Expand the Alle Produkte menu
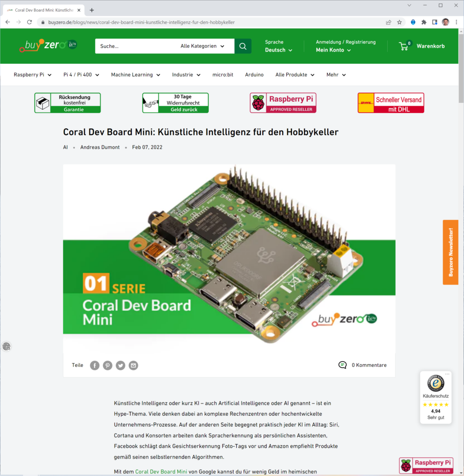The image size is (464, 476). 295,75
